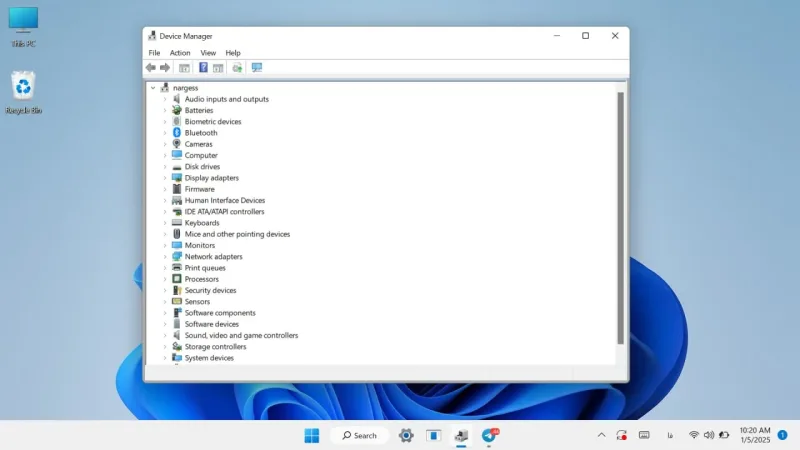800x450 pixels.
Task: Expand the Human Interface Devices node
Action: [165, 200]
